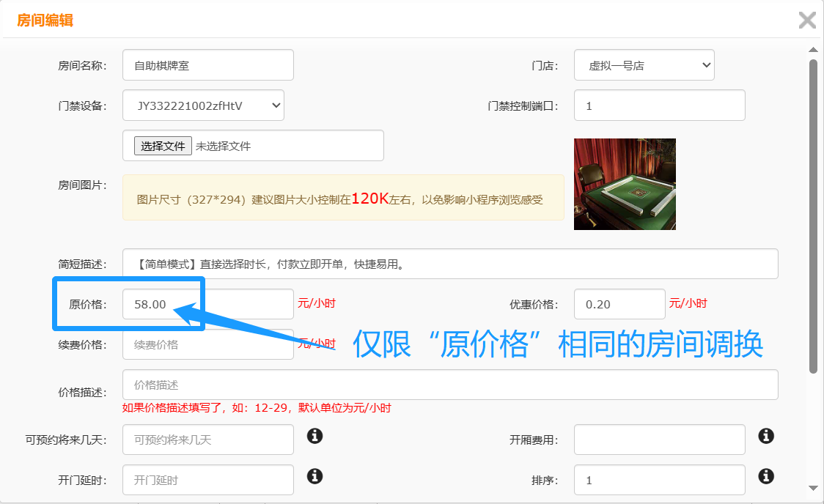Click the 未选择文件 text
The width and height of the screenshot is (824, 504).
(223, 146)
